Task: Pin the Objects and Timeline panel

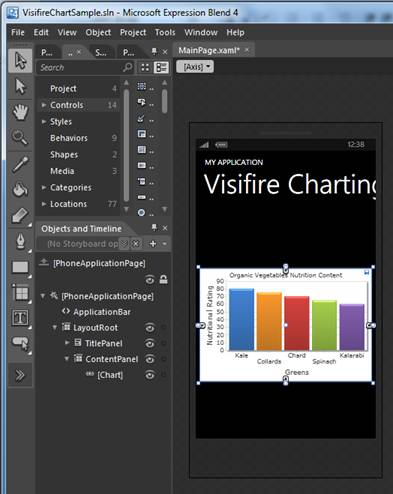Action: click(154, 228)
